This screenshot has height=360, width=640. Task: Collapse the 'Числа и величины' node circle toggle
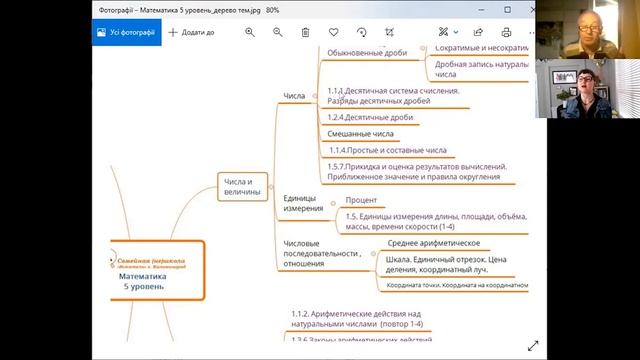click(271, 187)
